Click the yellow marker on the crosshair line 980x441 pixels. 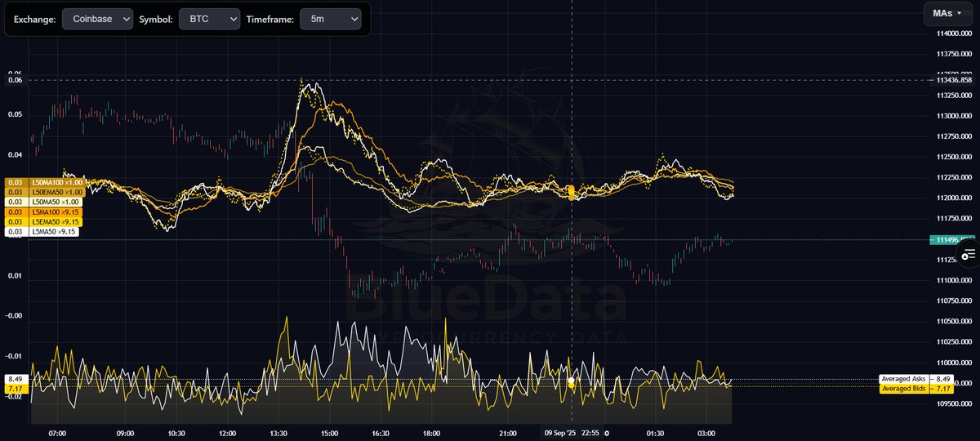[572, 192]
